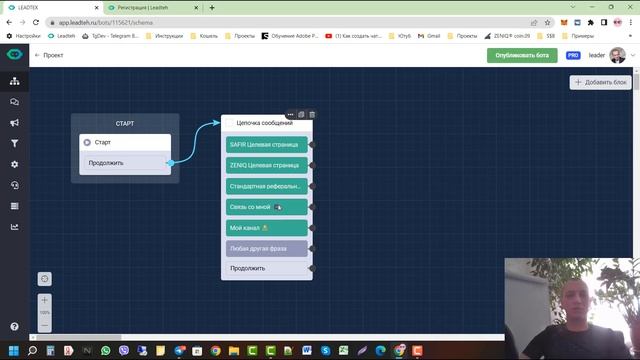Image resolution: width=640 pixels, height=360 pixels.
Task: Select the Любая другая фраза item
Action: [x=267, y=249]
